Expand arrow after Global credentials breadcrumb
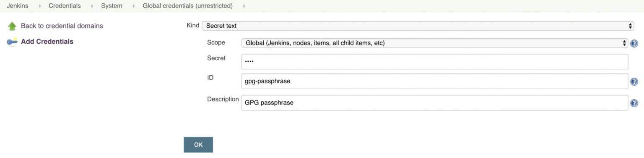The height and width of the screenshot is (158, 644). click(244, 6)
